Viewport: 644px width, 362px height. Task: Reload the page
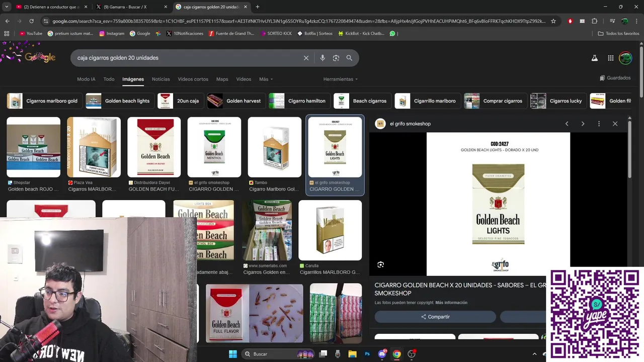click(x=31, y=21)
